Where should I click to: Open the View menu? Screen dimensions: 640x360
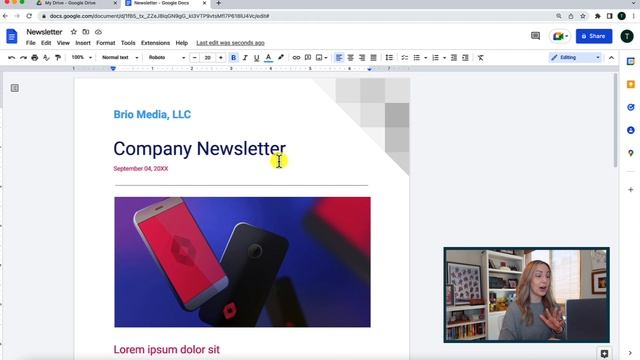point(63,43)
